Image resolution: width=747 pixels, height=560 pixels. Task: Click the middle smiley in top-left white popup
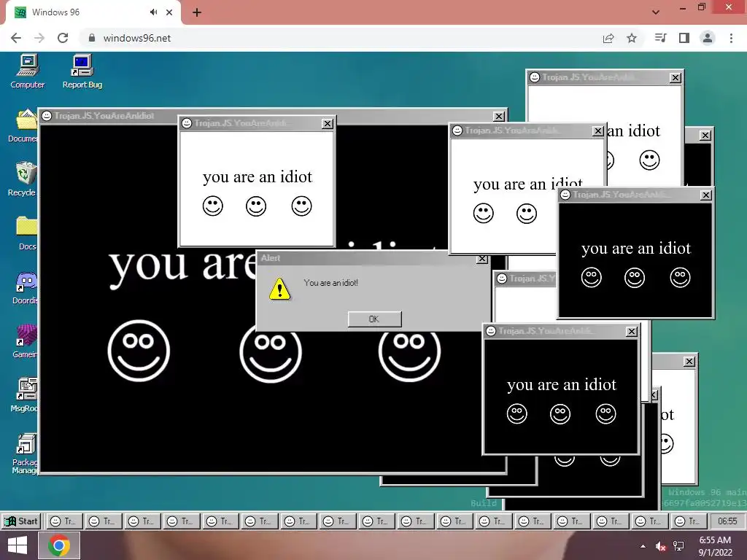pos(256,206)
